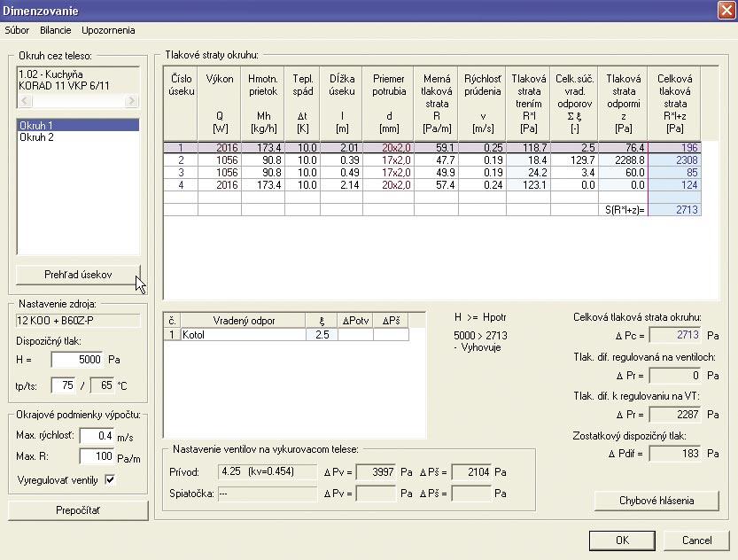Viewport: 738px width, 560px height.
Task: Click the sum value 2713 in table
Action: pyautogui.click(x=674, y=210)
